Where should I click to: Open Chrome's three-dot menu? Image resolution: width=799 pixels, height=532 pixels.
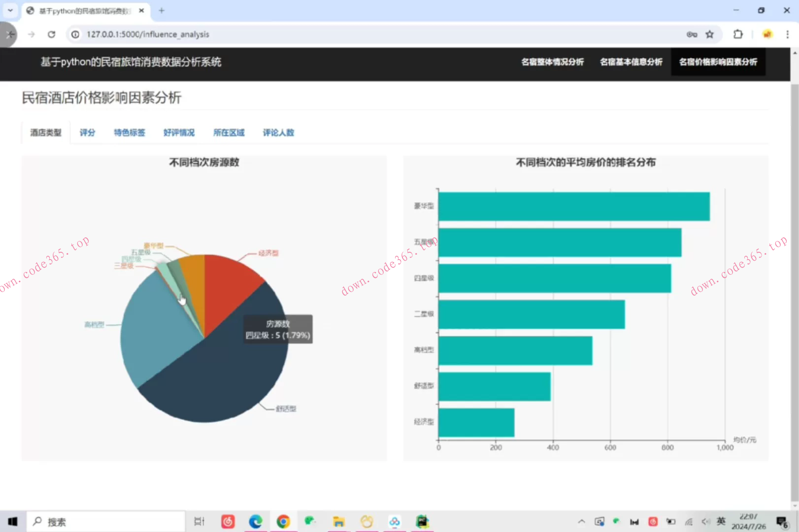click(x=787, y=34)
